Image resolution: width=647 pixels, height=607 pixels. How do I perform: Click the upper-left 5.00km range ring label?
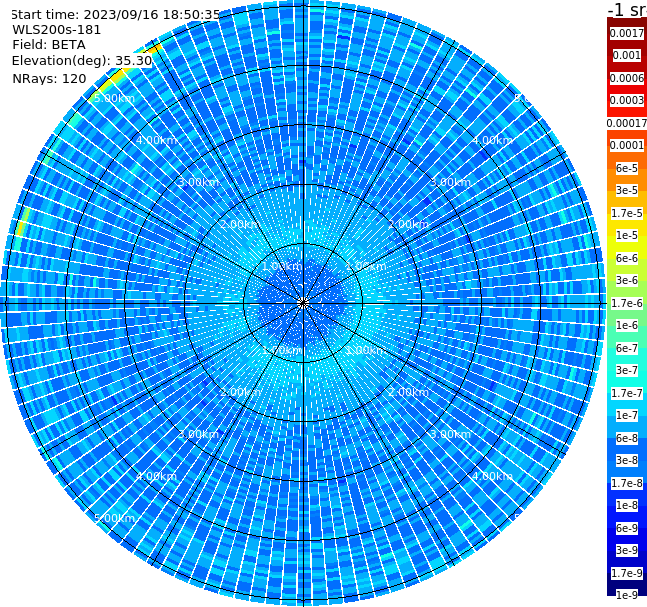114,98
